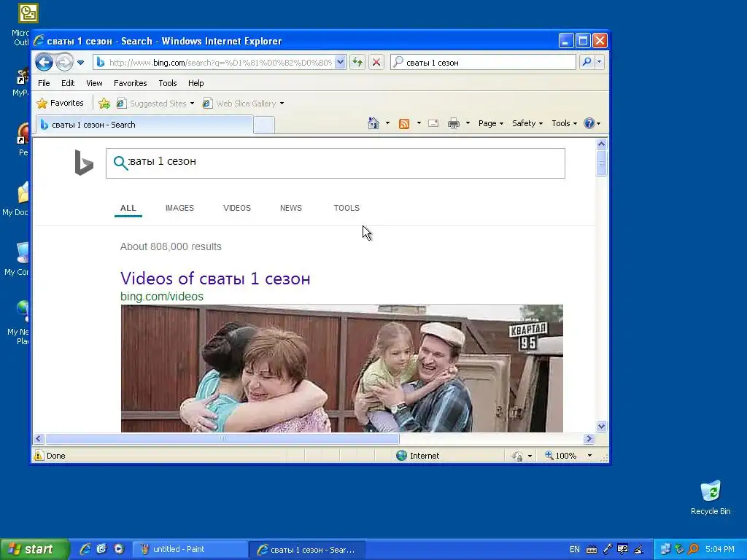Click the Print icon
Image resolution: width=747 pixels, height=560 pixels.
[x=454, y=124]
